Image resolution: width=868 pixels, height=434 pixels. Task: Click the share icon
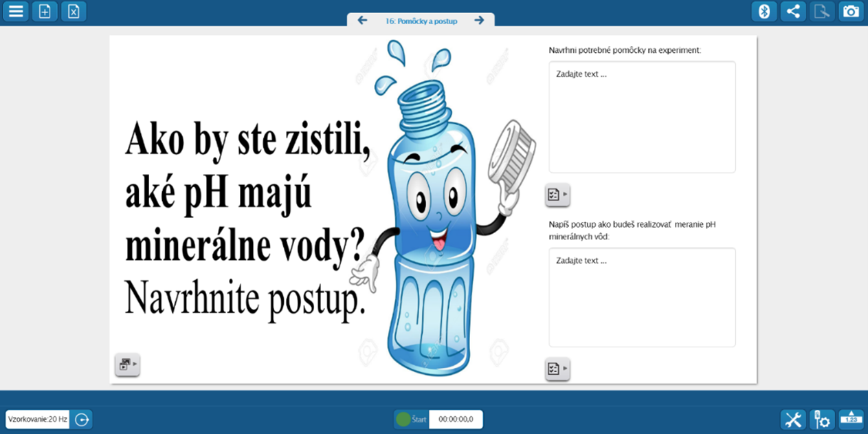click(792, 12)
